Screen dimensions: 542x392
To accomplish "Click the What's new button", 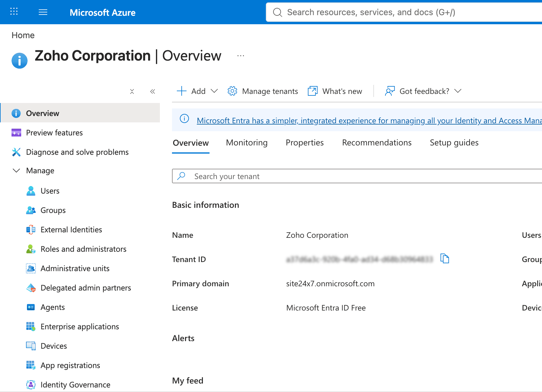I will point(335,91).
